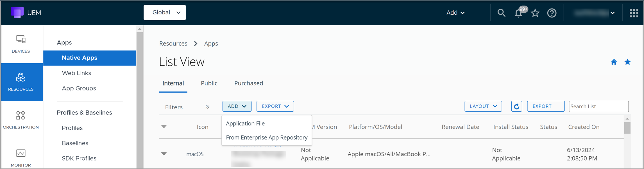Viewport: 644px width, 169px height.
Task: Open the Monitor section icon
Action: point(21,153)
